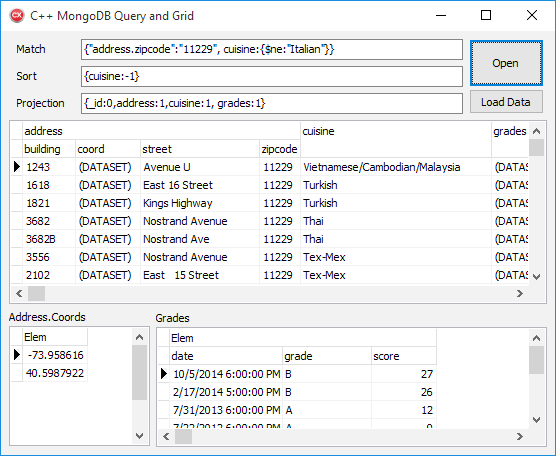Select coords value -73.958616

(55, 355)
